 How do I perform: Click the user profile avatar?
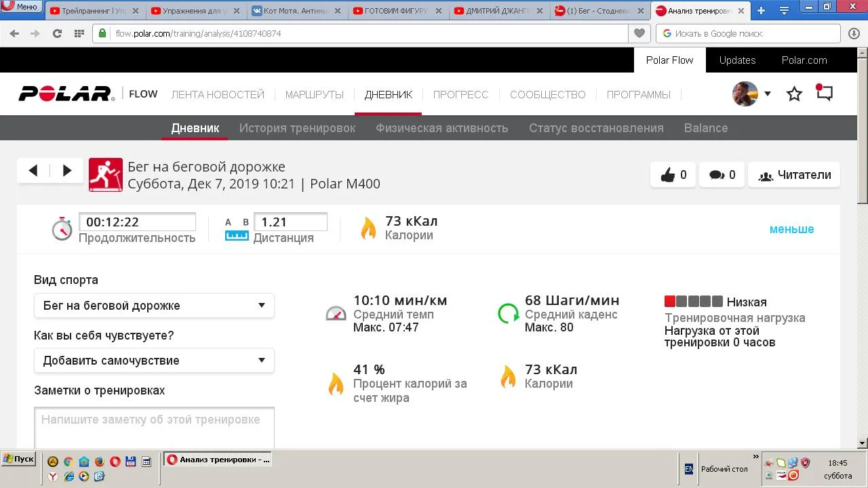click(745, 94)
